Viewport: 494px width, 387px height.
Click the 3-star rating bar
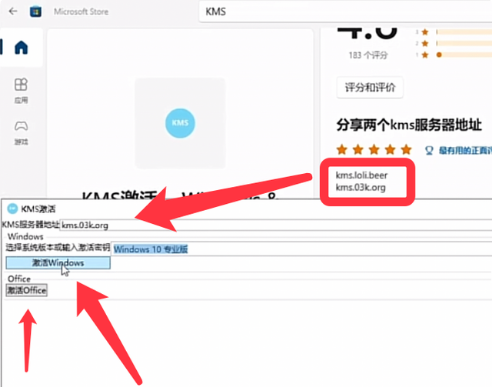(464, 32)
